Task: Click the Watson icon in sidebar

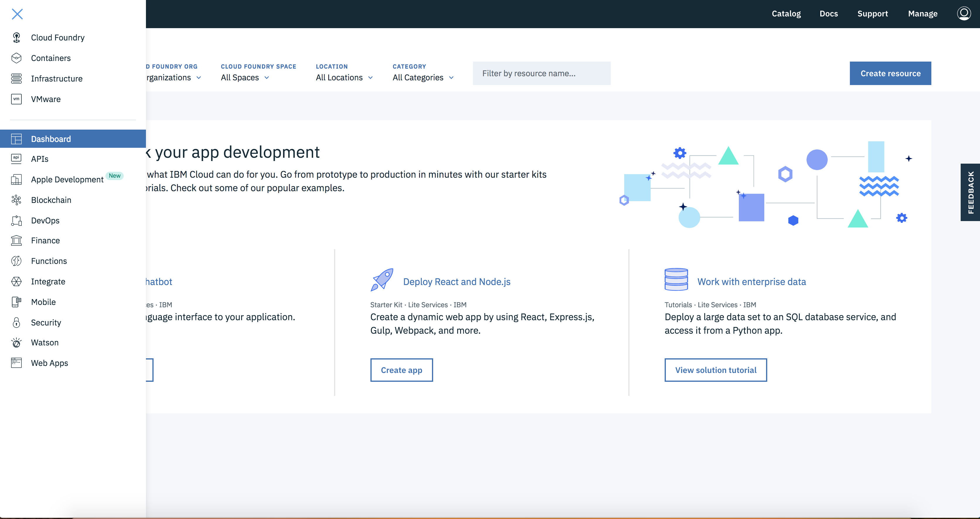Action: point(16,343)
